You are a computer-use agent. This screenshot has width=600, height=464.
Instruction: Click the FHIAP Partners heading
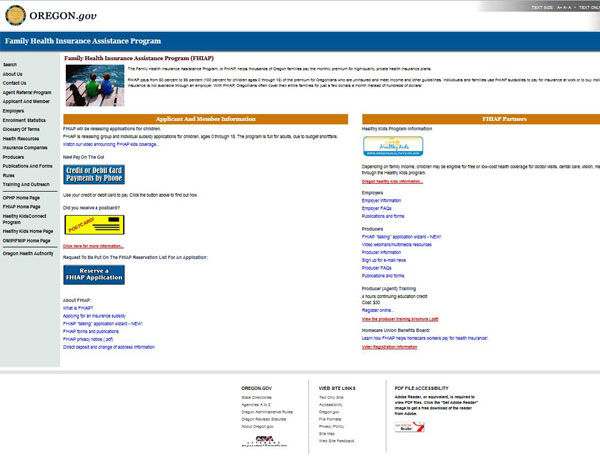click(504, 119)
